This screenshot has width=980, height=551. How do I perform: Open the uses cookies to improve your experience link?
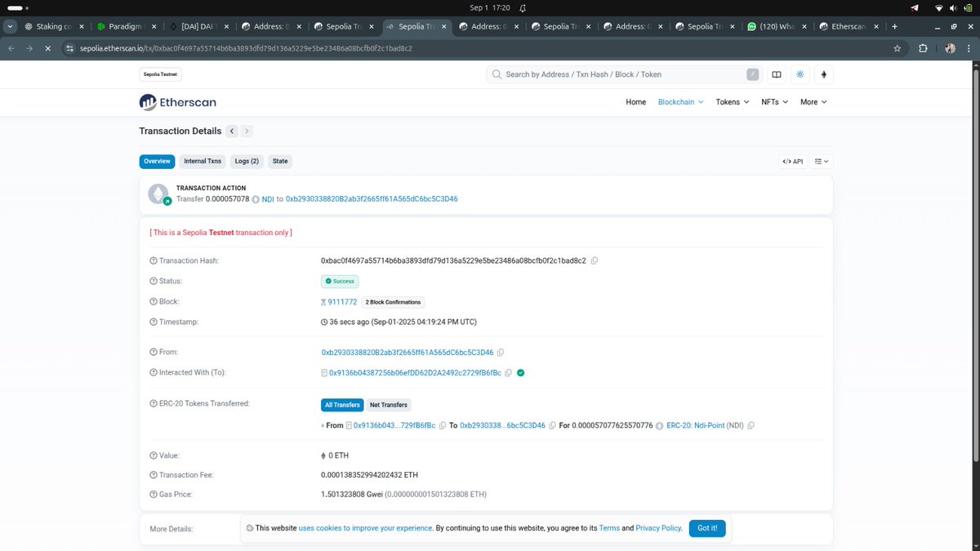[x=365, y=528]
